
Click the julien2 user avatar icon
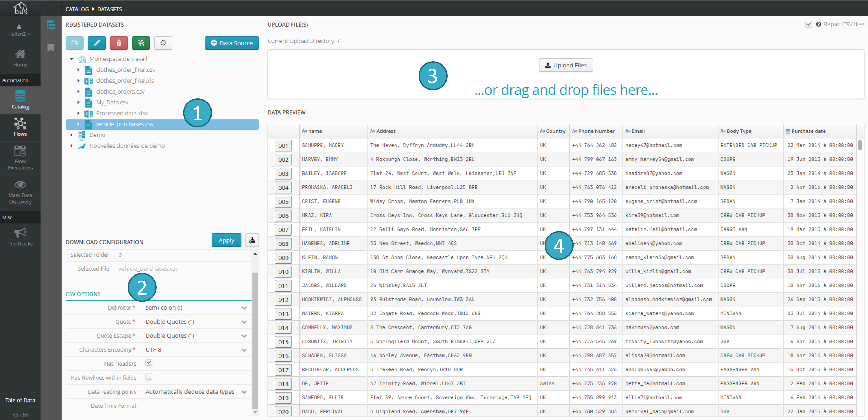tap(19, 27)
